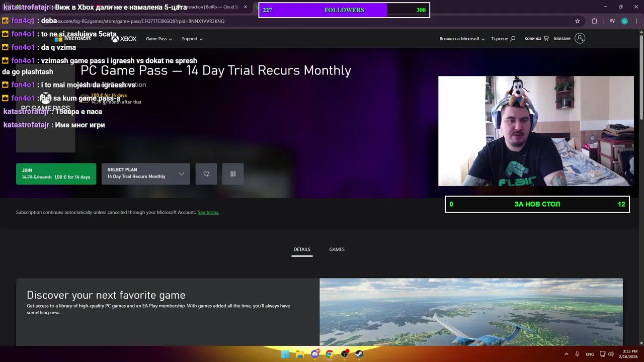Screen dimensions: 644x362
Task: Open Chrome three-dot menu
Action: (637, 21)
